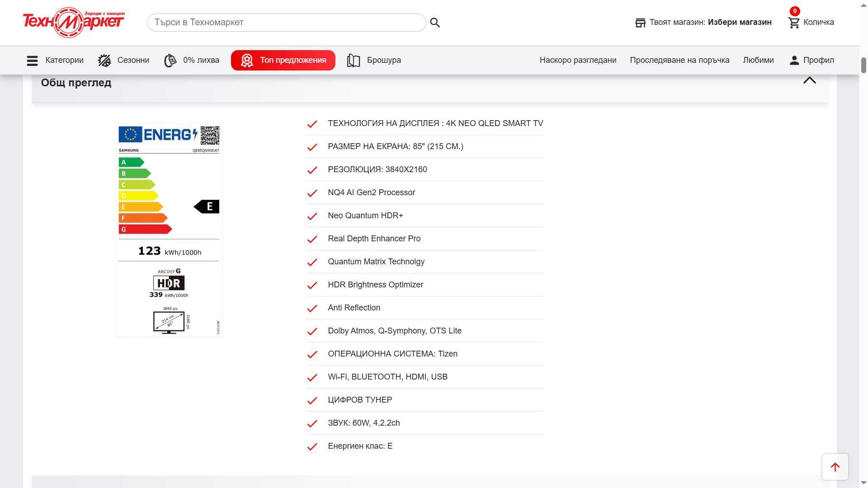Viewport: 868px width, 488px height.
Task: Click РЕЗОЛЮЦИЯ: 3840X2160 text
Action: click(377, 169)
